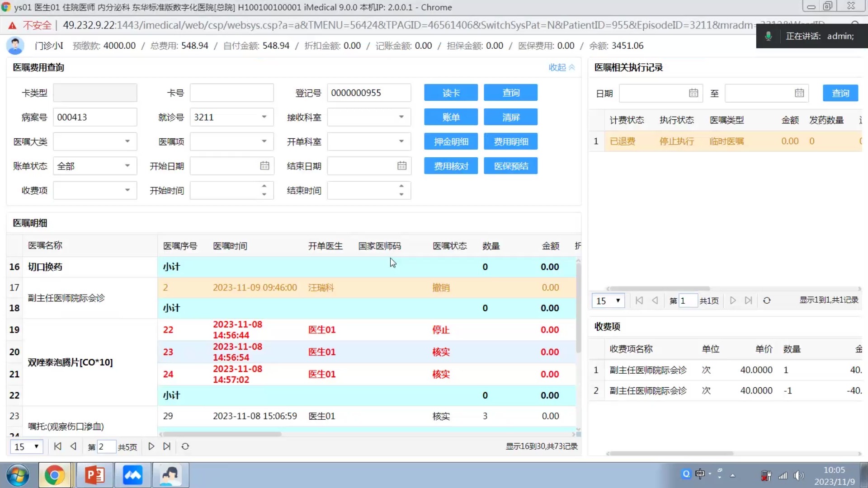
Task: Open PowerPoint from the taskbar
Action: coord(94,475)
